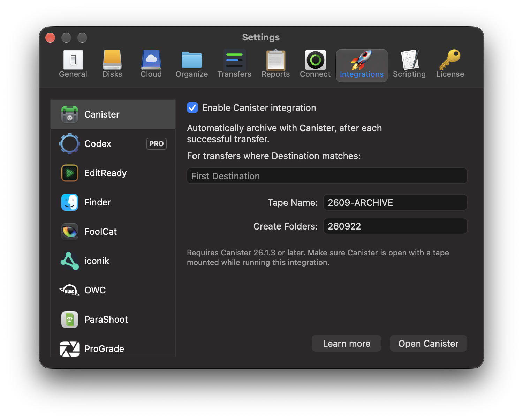Click the Settings window title
Screen dimensions: 523x420
261,37
